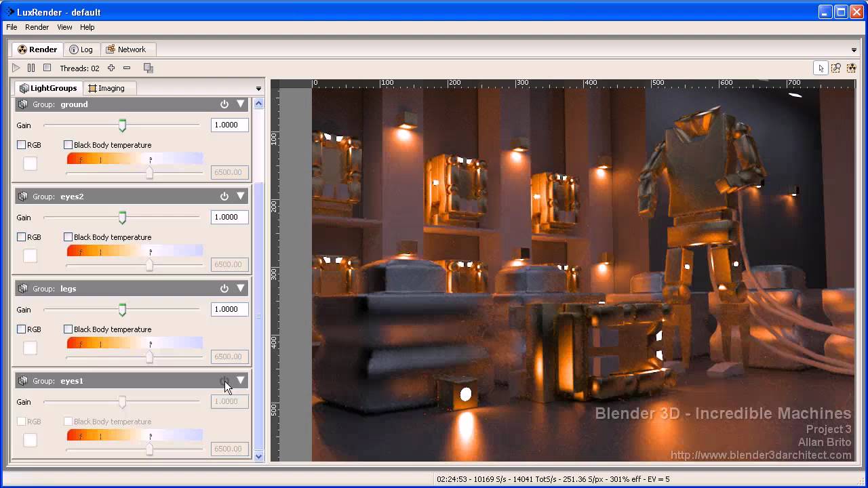Pause the render

click(31, 68)
